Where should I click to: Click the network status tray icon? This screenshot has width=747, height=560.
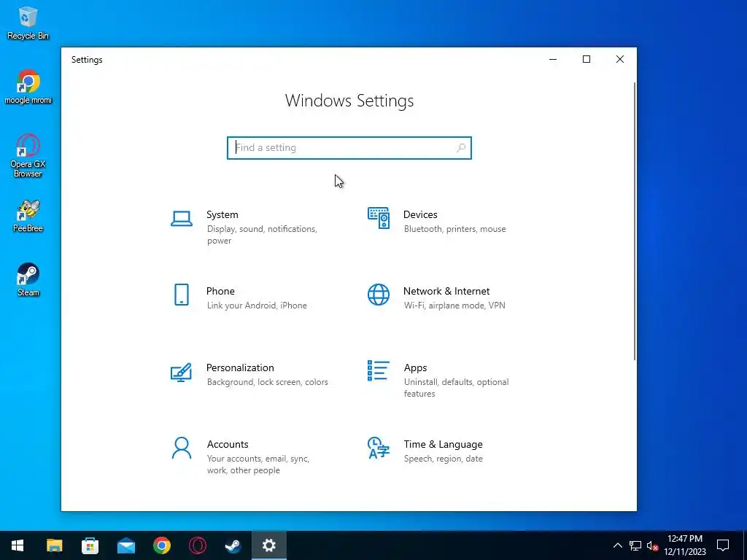coord(635,545)
